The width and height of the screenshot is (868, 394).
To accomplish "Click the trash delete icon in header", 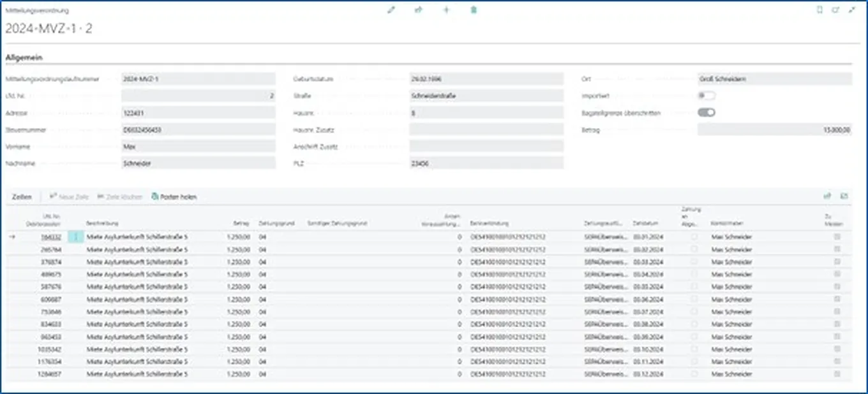I will coord(474,10).
